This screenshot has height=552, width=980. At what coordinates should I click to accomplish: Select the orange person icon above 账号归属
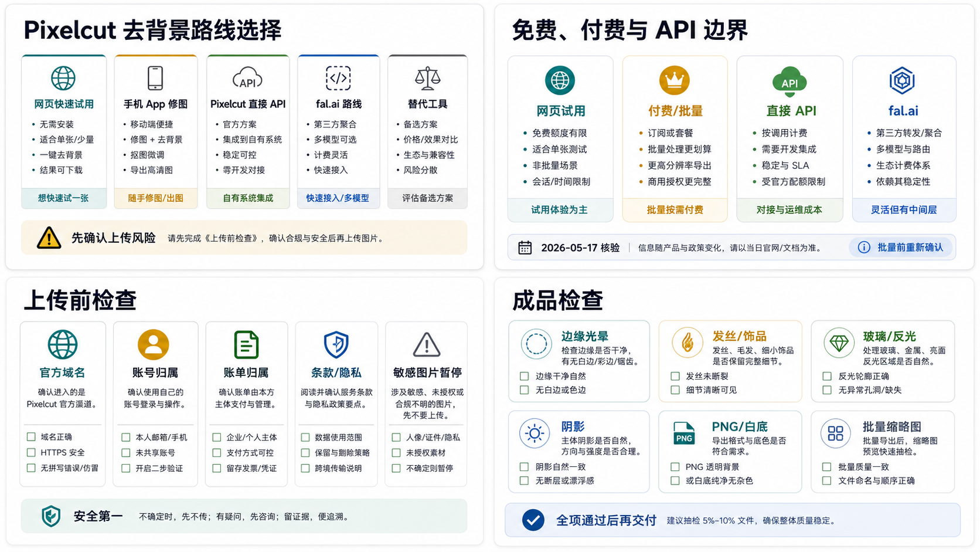click(154, 344)
